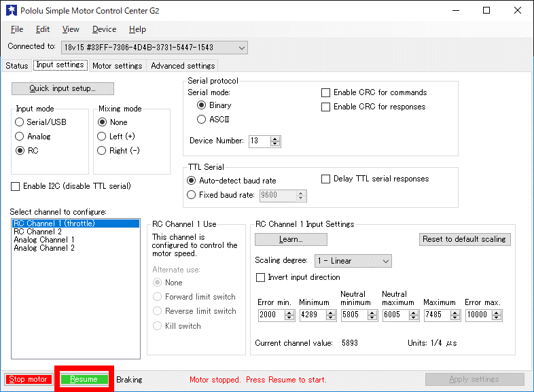
Task: Select RC Channel 1 (throttle) in list
Action: point(75,224)
